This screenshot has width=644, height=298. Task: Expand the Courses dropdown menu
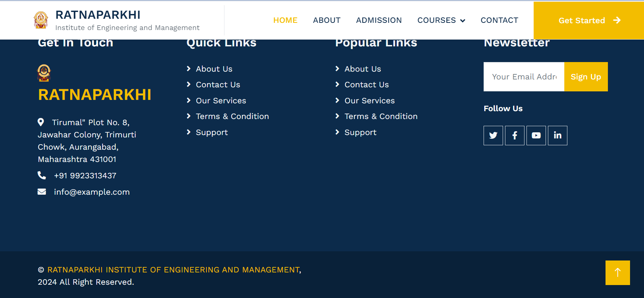point(441,20)
